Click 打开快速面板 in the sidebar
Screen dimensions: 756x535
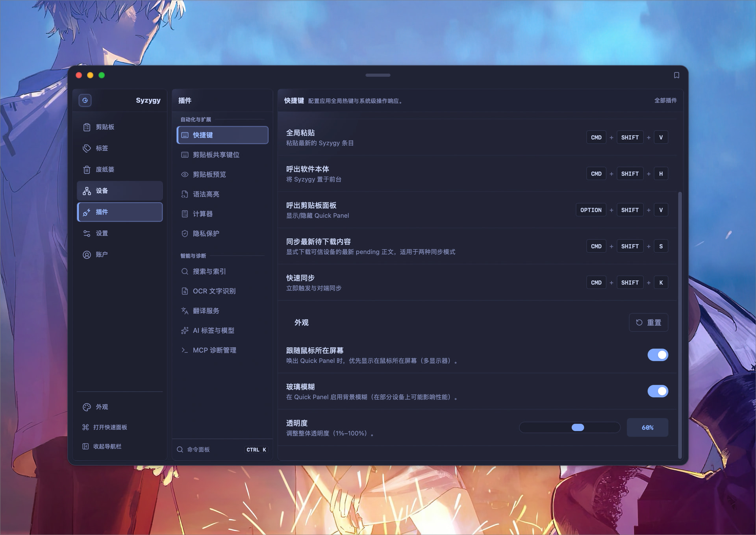(x=120, y=427)
